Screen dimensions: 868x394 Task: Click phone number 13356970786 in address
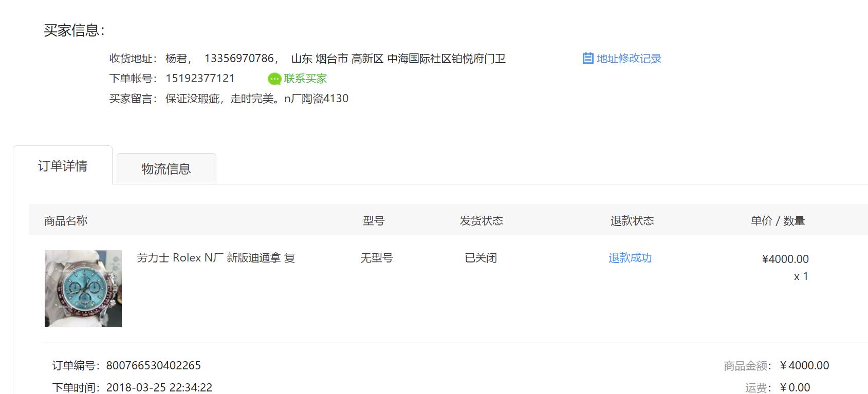tap(239, 59)
